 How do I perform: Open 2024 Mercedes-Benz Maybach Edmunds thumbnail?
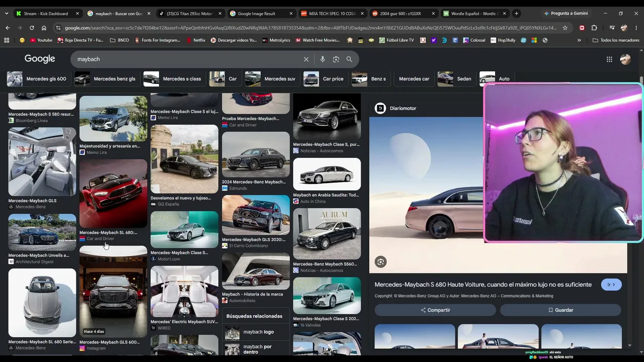pos(256,155)
